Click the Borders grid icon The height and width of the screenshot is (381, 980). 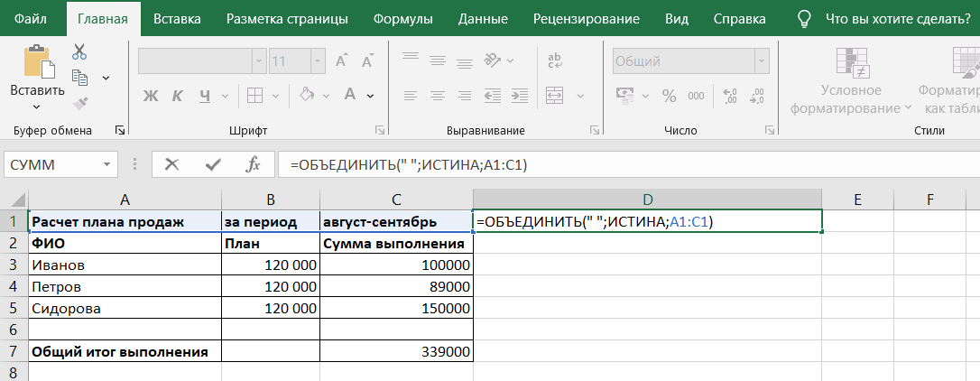(254, 95)
